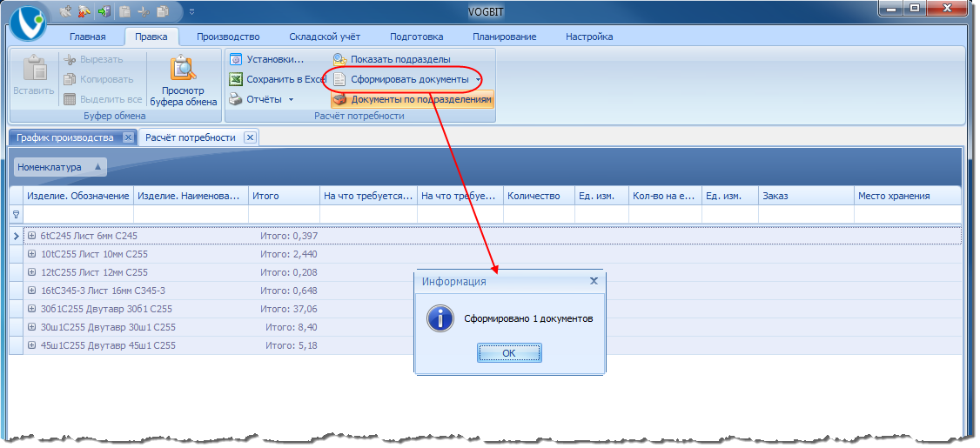This screenshot has height=448, width=980.
Task: Click the blue info icon in the dialog
Action: point(440,318)
